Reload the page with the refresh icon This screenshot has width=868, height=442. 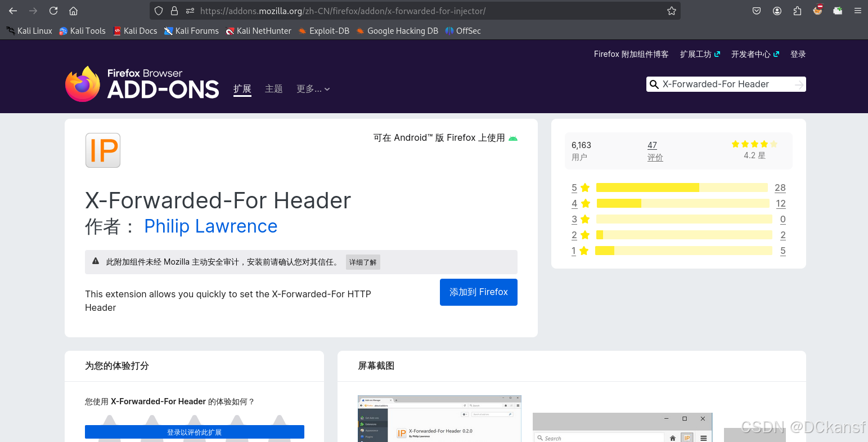53,11
